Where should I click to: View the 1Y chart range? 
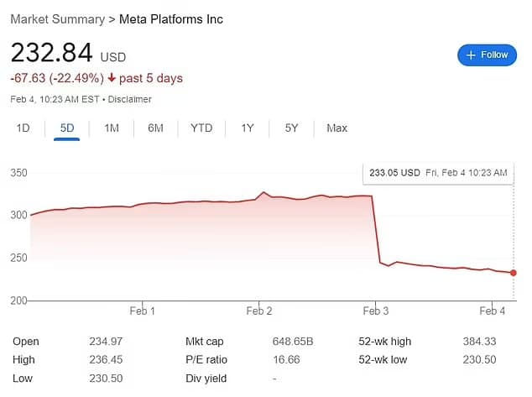click(x=248, y=128)
